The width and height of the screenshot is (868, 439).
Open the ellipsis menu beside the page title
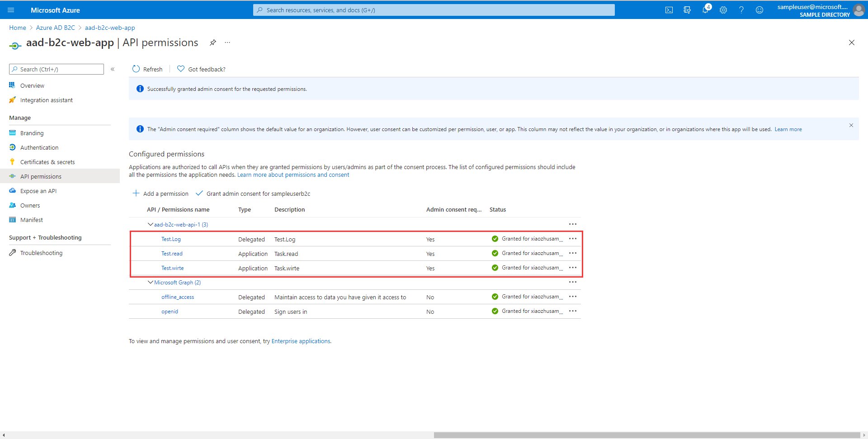pos(227,42)
